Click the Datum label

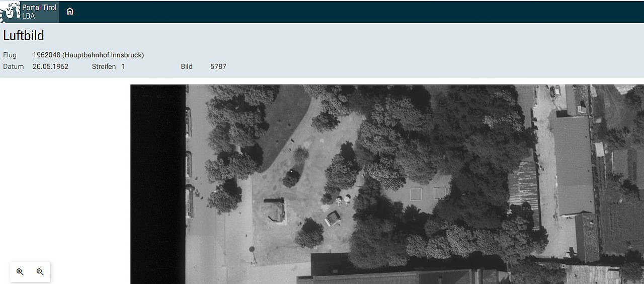click(x=13, y=66)
